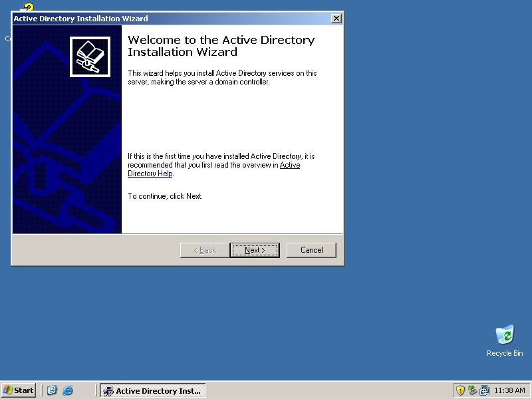Image resolution: width=532 pixels, height=399 pixels.
Task: Select Active Directory Inst... taskbar button
Action: tap(153, 390)
